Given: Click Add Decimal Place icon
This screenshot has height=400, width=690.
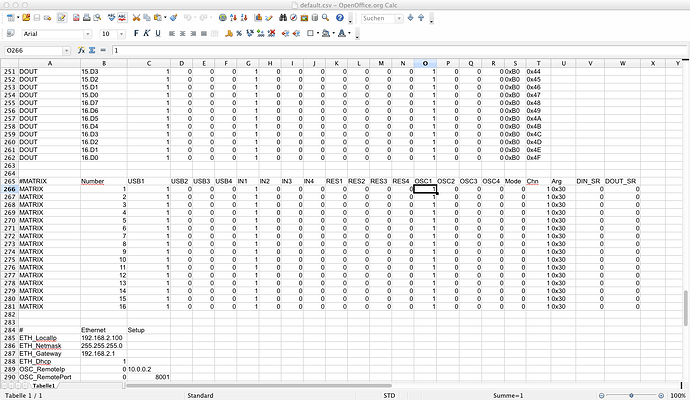Looking at the screenshot, I should (x=261, y=33).
